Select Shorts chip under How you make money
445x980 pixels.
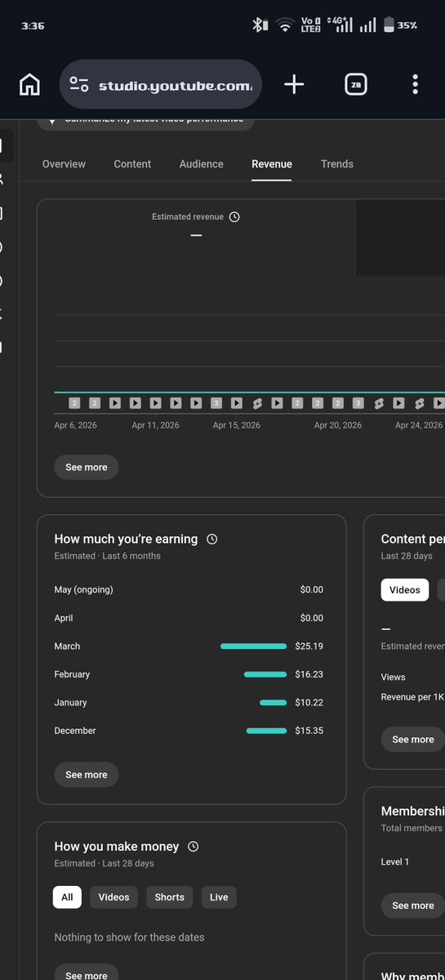pyautogui.click(x=170, y=897)
